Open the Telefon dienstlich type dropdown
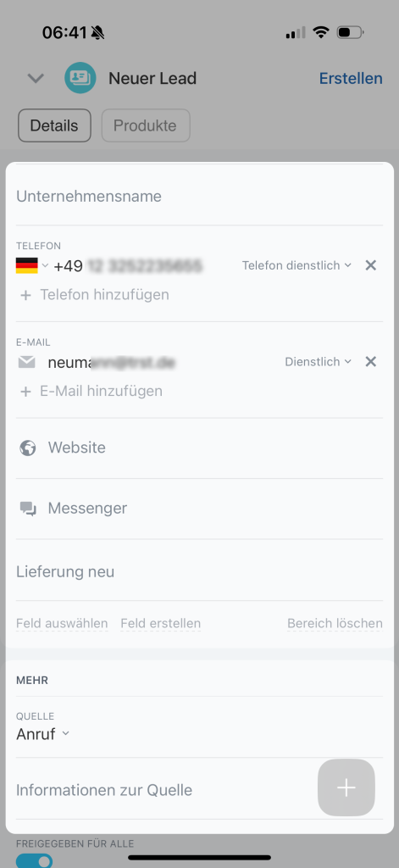 [296, 265]
